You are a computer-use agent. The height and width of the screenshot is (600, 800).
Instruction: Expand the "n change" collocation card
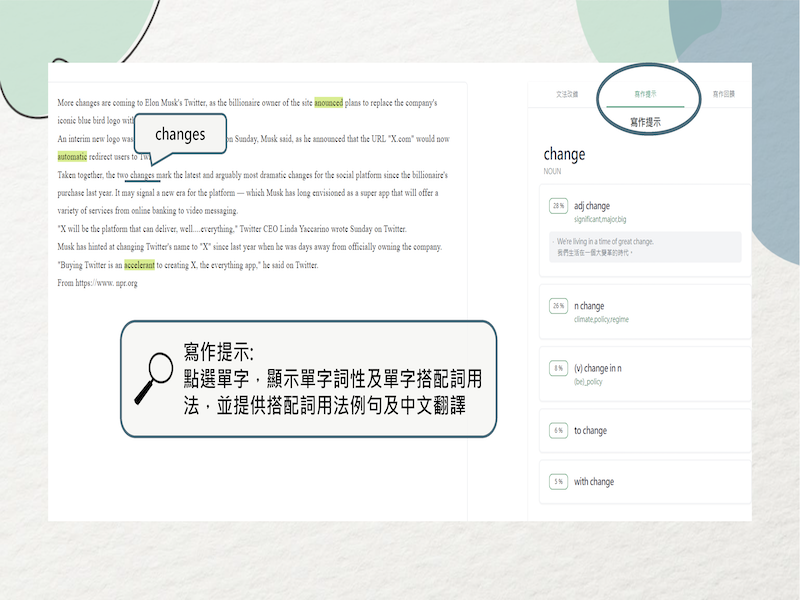[x=644, y=311]
